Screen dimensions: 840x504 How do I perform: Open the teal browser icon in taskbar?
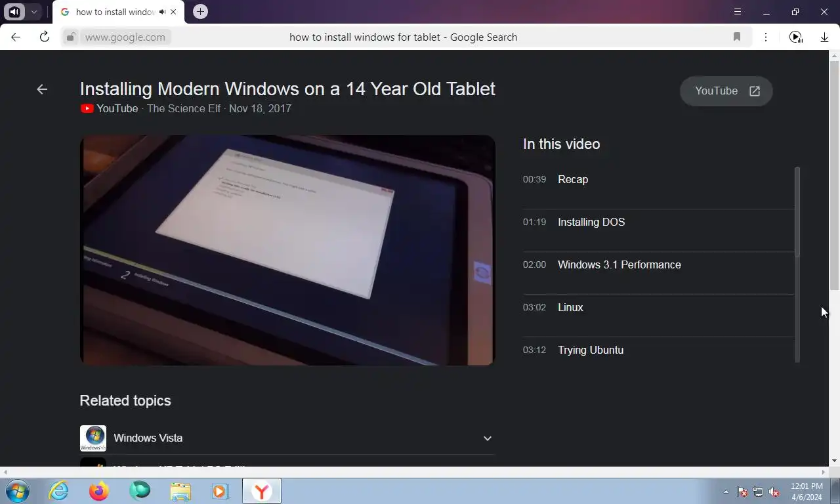[x=140, y=491]
